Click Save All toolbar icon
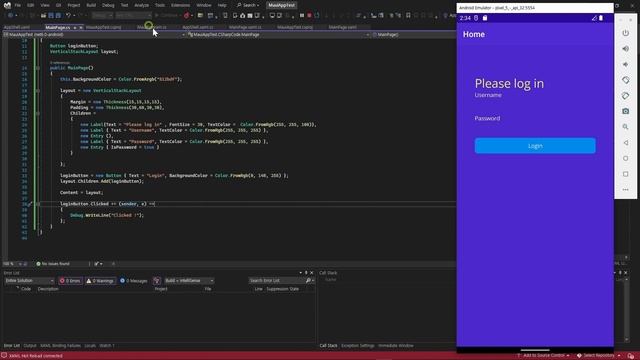Image resolution: width=640 pixels, height=360 pixels. pos(58,16)
